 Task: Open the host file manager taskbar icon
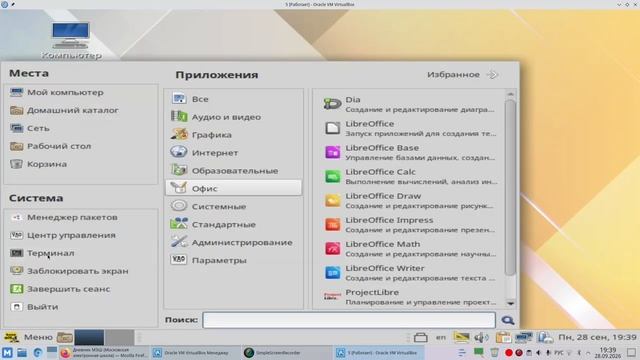click(x=22, y=353)
